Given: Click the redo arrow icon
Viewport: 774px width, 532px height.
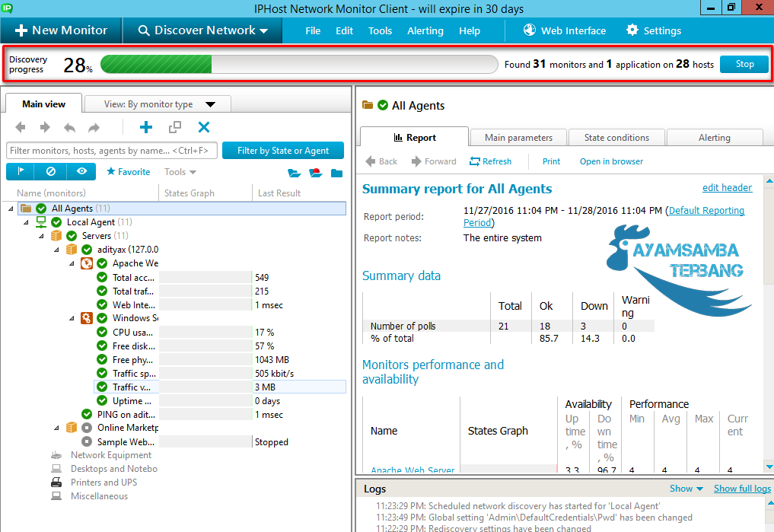Looking at the screenshot, I should (94, 128).
